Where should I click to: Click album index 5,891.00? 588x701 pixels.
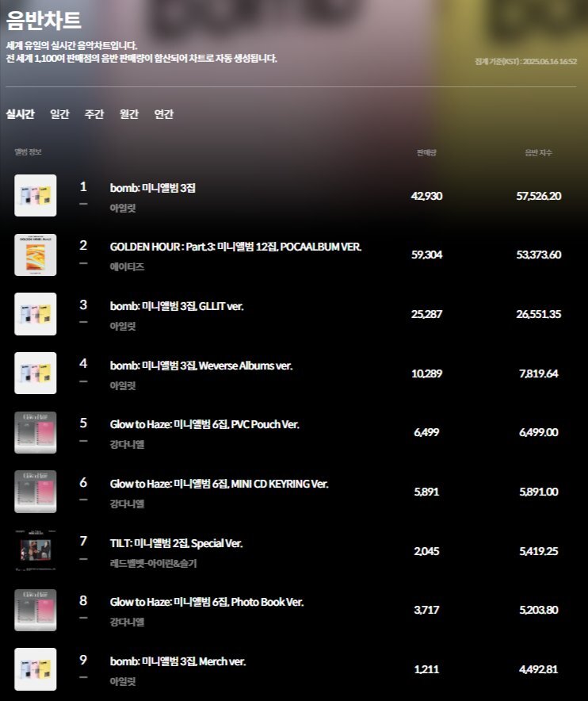(x=539, y=492)
